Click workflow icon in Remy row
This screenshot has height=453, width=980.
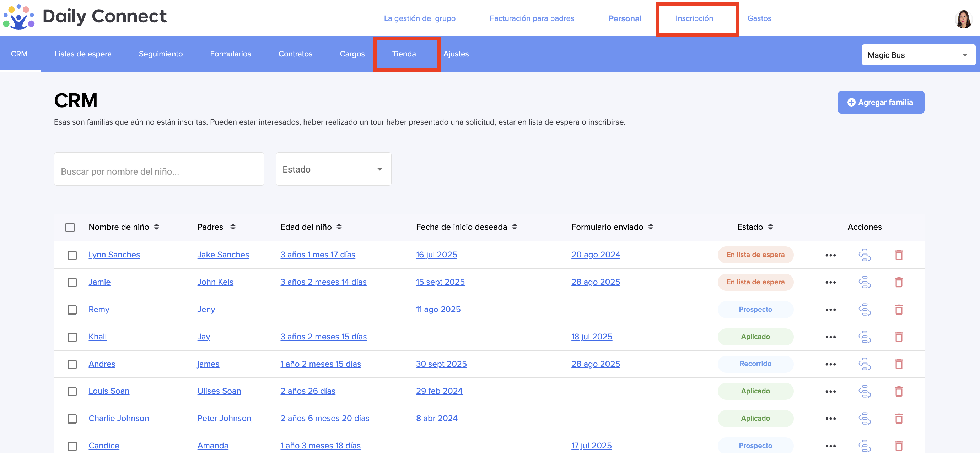point(865,309)
